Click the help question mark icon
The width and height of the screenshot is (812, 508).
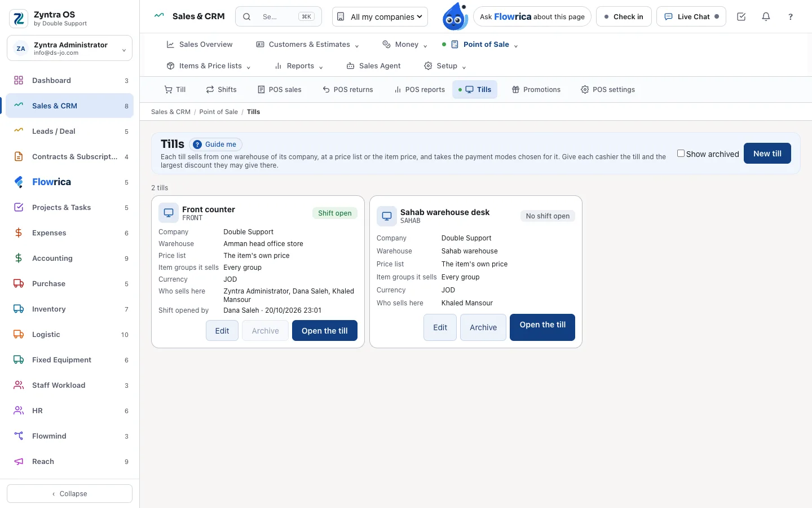(791, 17)
